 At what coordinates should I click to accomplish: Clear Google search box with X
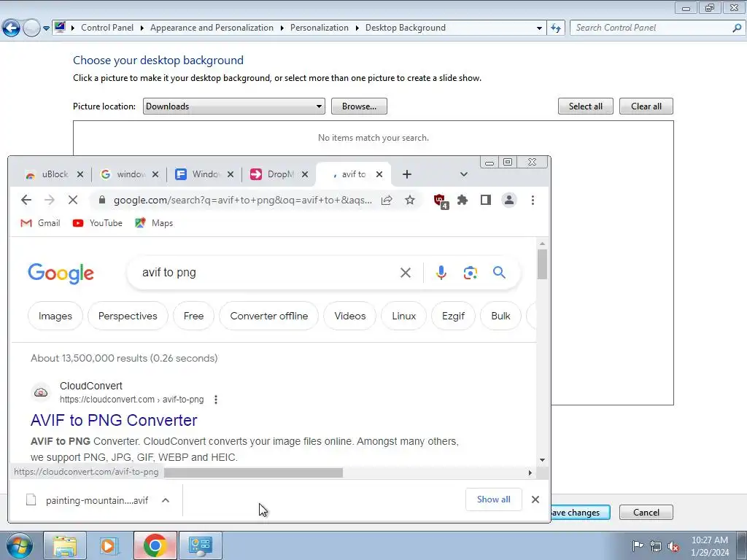tap(406, 273)
